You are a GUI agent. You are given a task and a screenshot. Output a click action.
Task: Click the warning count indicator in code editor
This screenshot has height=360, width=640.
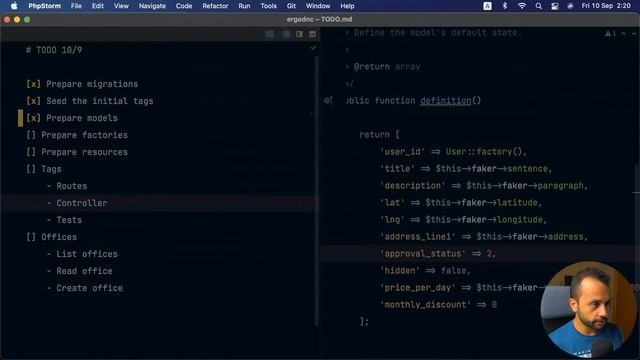click(x=611, y=33)
